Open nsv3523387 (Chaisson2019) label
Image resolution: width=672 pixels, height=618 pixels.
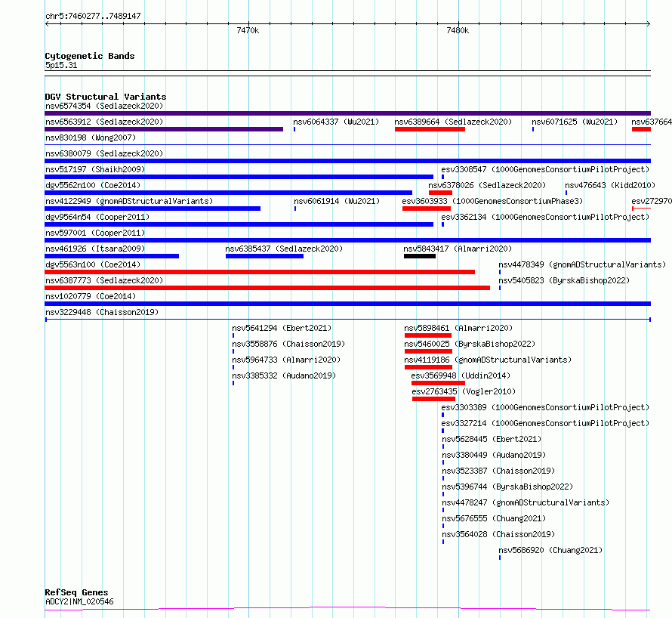(x=498, y=471)
